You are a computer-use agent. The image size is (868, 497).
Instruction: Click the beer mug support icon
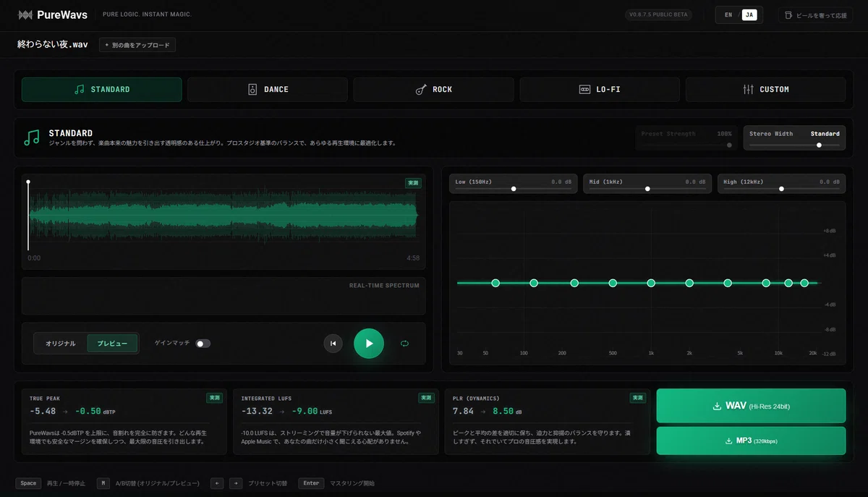click(x=788, y=15)
